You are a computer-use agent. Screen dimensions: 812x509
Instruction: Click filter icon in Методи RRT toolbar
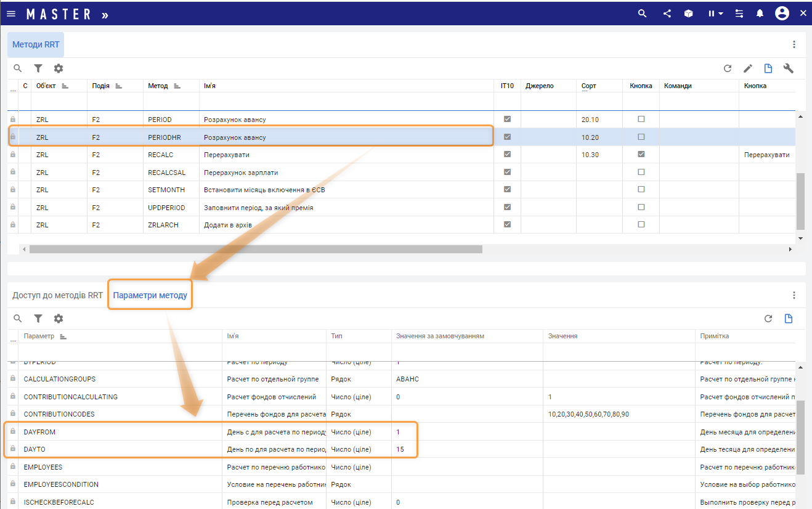(38, 68)
